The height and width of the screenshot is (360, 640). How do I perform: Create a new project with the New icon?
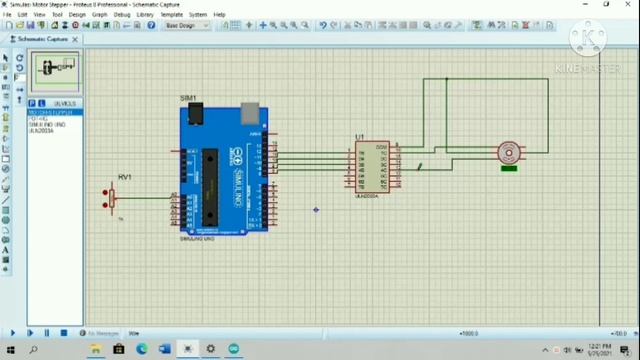tap(9, 25)
